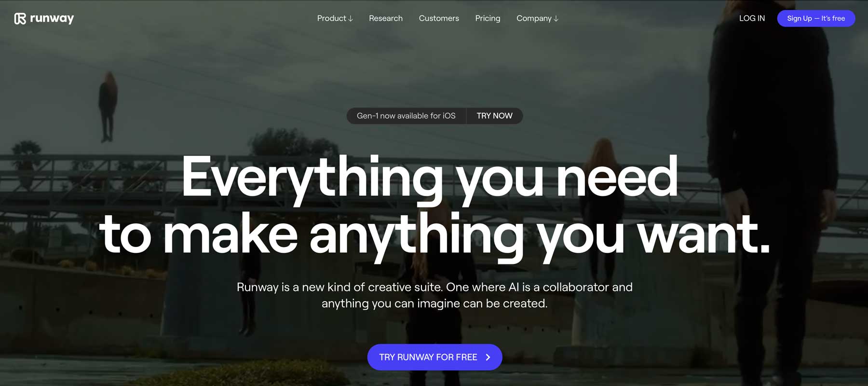Click the 'Everything you need' headline

coord(430,178)
